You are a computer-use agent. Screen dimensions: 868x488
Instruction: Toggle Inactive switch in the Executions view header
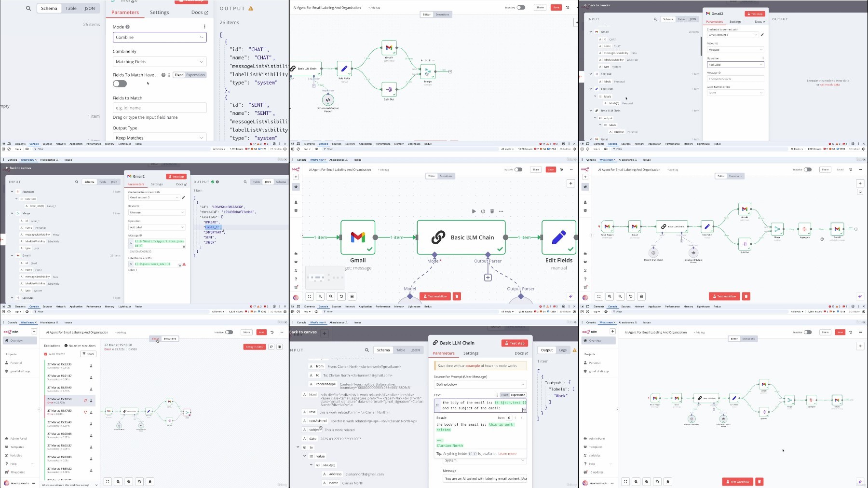coord(229,332)
